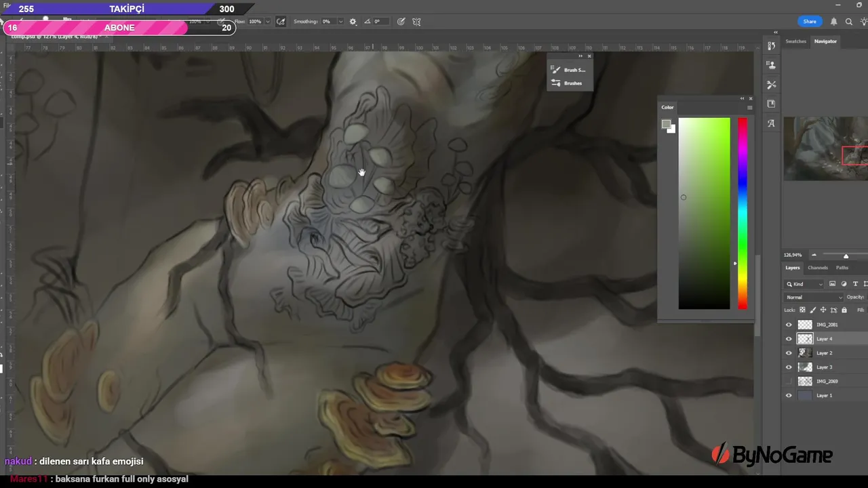The width and height of the screenshot is (868, 488).
Task: Open the notifications bell icon
Action: pos(833,22)
